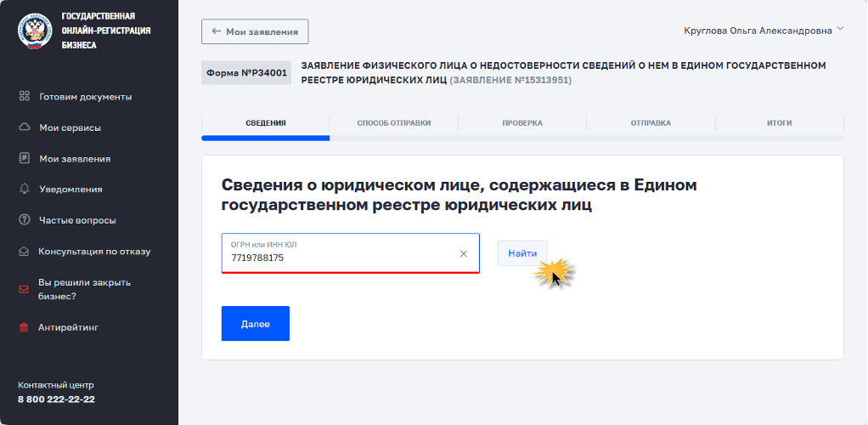Go back via the Мои заявления button

[x=255, y=31]
